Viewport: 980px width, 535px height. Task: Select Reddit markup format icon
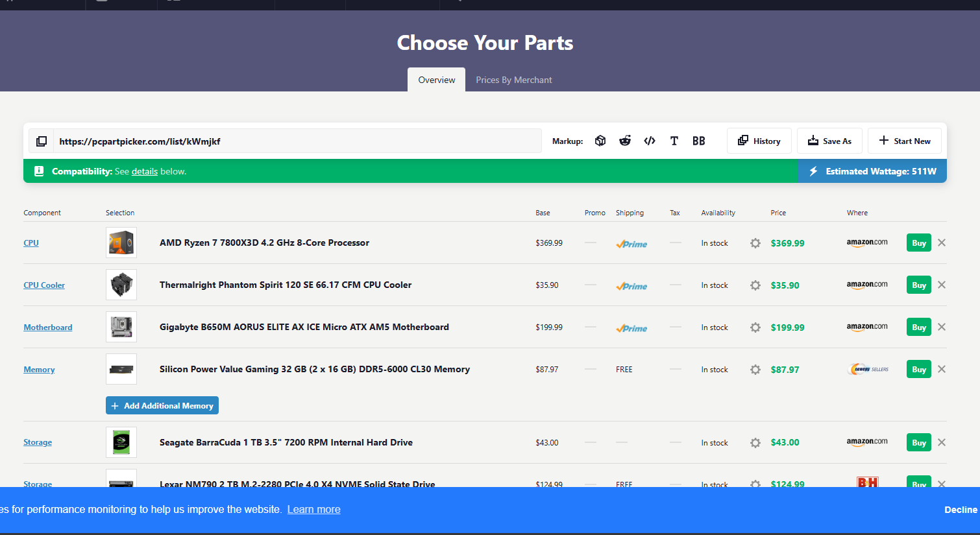(x=625, y=141)
